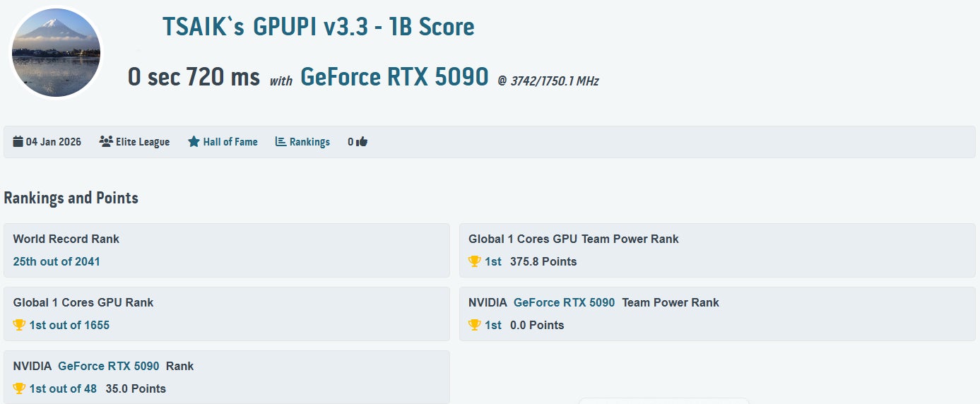
Task: Select the 3742/1750.1 MHz clock text
Action: point(555,81)
